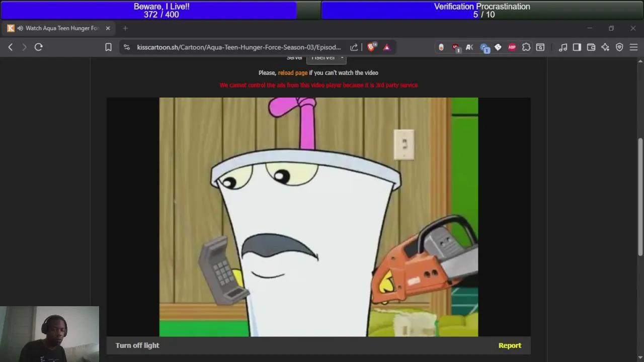Click Turn off light
Screen dimensions: 644x362
point(137,345)
